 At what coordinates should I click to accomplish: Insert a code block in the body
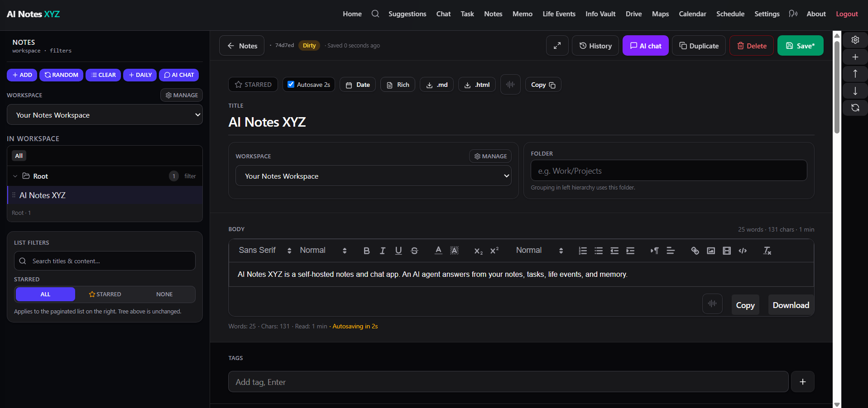[x=743, y=251]
